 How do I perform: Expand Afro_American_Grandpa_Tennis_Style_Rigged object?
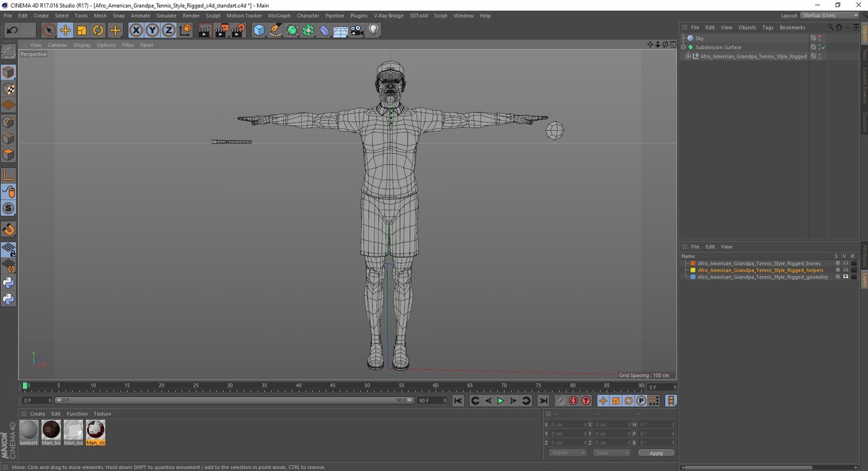688,56
